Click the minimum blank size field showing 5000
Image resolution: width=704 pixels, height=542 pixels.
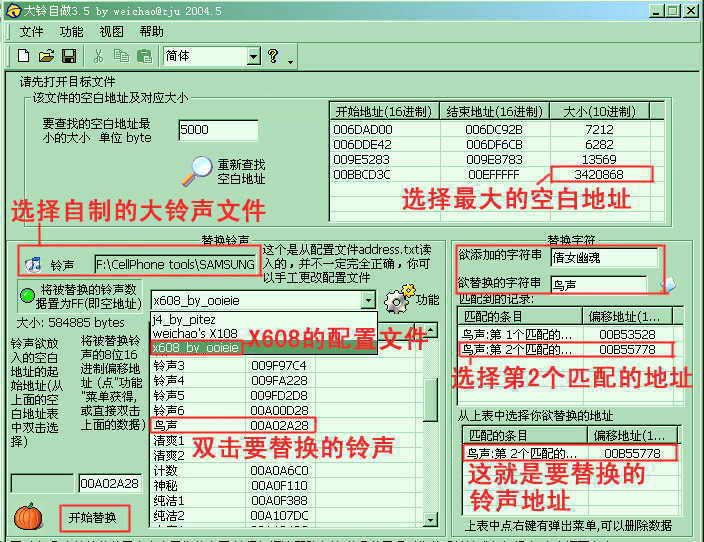[x=217, y=130]
